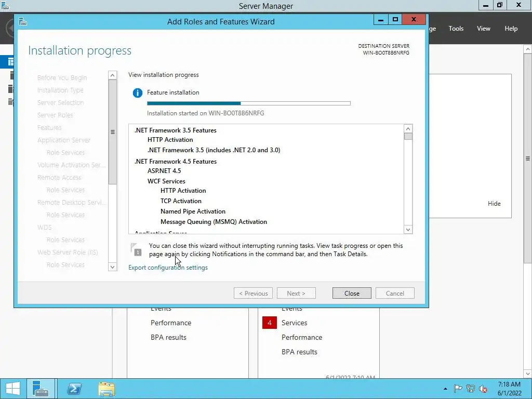Click wizard steps pane scroll up arrow

[x=113, y=75]
